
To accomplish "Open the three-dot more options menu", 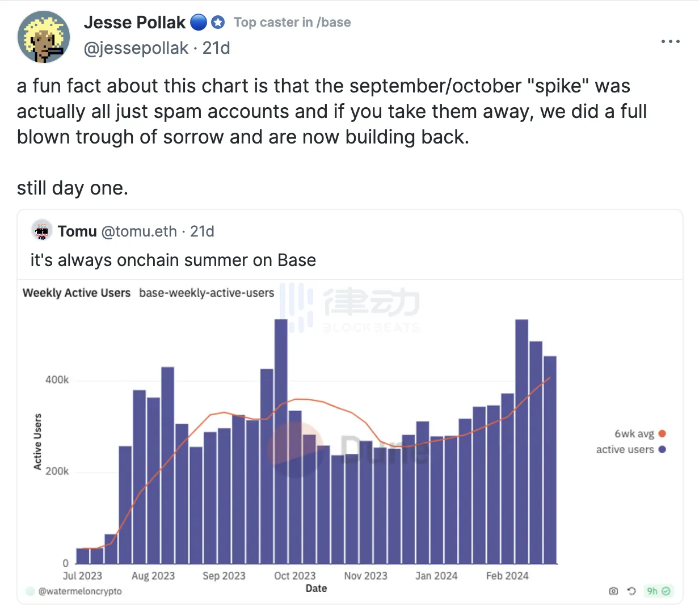I will [x=670, y=41].
